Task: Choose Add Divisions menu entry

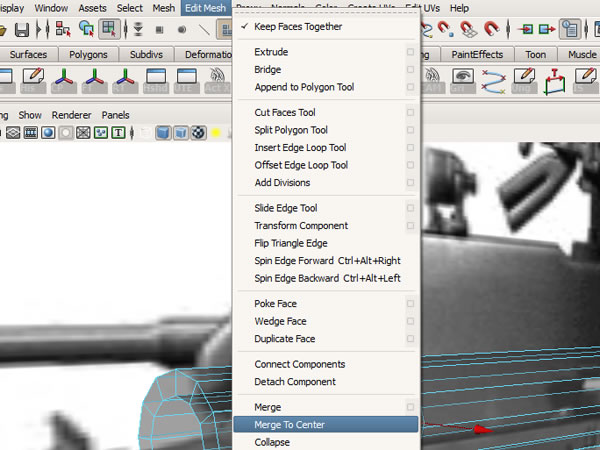Action: click(x=282, y=183)
